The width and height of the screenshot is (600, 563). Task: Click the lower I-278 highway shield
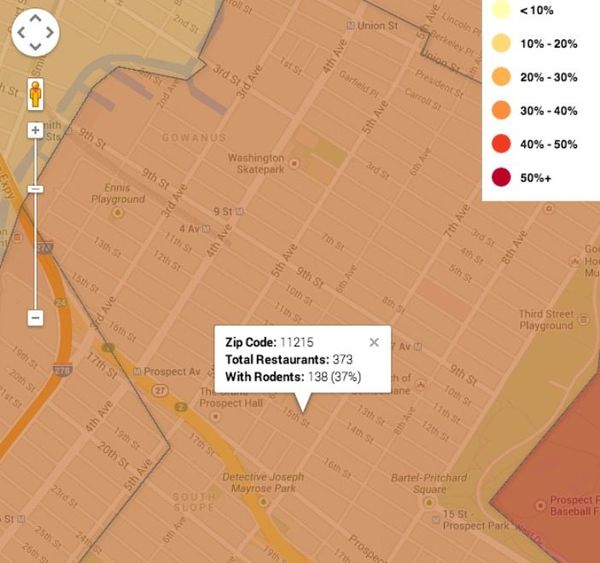[x=62, y=370]
